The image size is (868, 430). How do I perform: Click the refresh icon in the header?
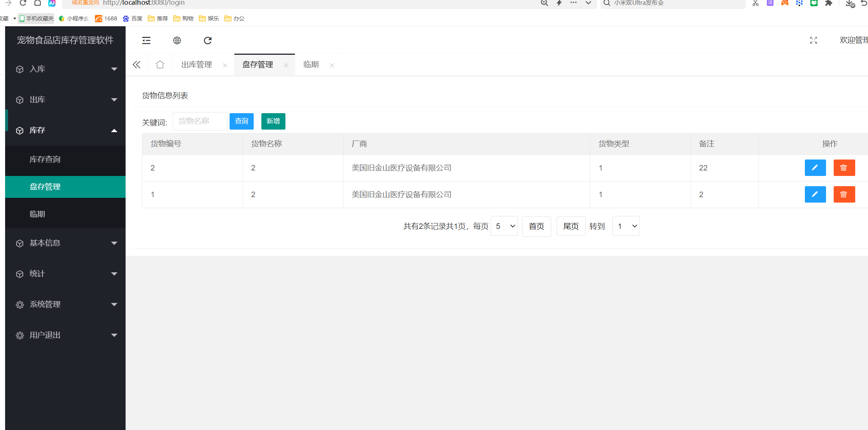(x=208, y=41)
